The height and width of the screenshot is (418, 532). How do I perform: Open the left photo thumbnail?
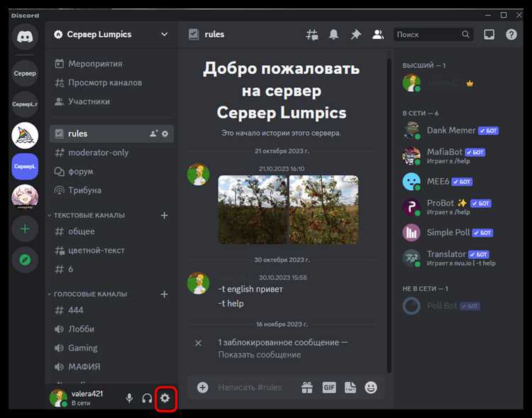[253, 209]
